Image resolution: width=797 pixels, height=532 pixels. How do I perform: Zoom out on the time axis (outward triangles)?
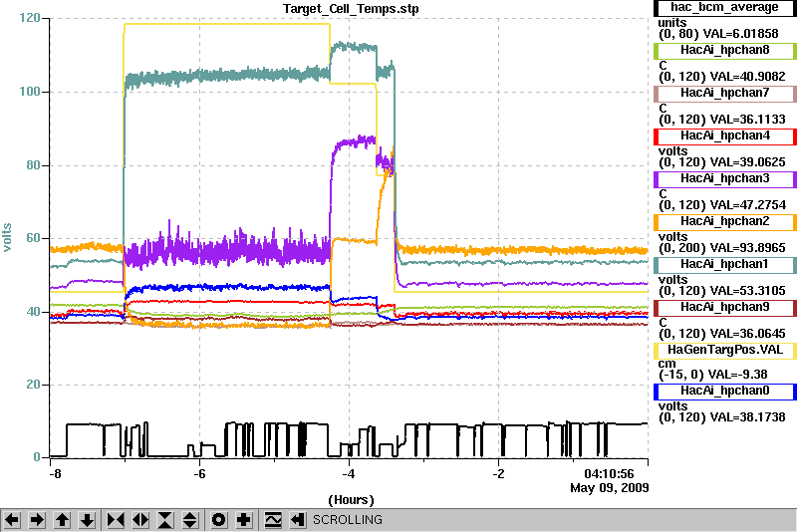pyautogui.click(x=140, y=520)
